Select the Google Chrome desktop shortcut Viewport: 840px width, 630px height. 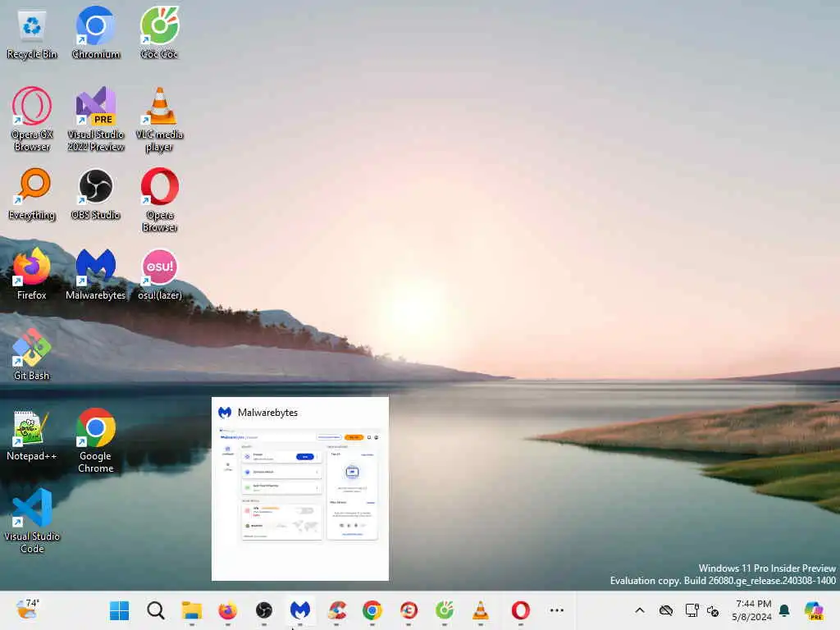click(95, 441)
